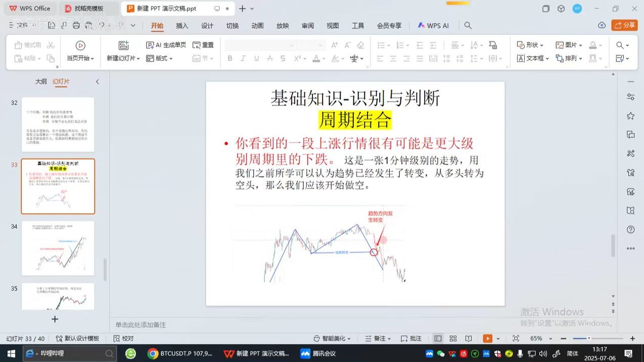This screenshot has width=644, height=362.
Task: Decrease font size with A- icon
Action: point(347,45)
